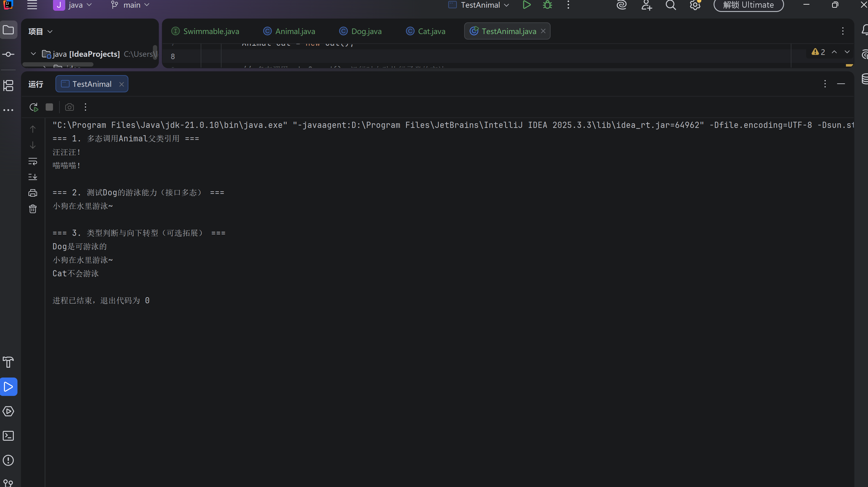The image size is (868, 487).
Task: Open the Build hammer tool window
Action: pyautogui.click(x=8, y=362)
